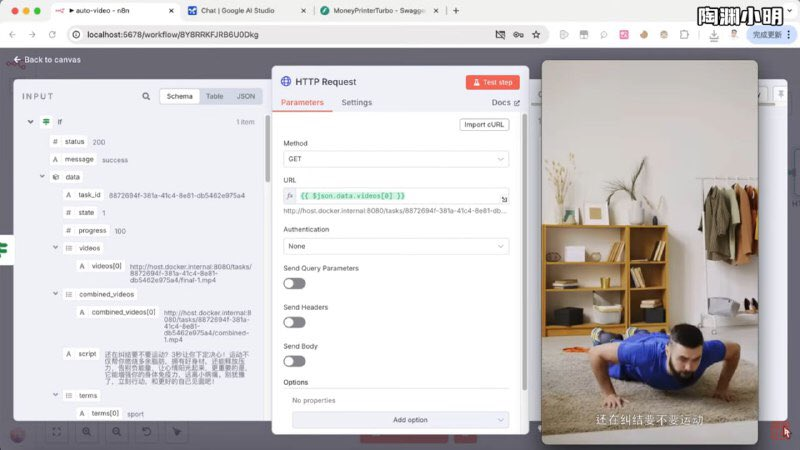The image size is (800, 450).
Task: Click the search icon in INPUT panel
Action: [x=146, y=97]
